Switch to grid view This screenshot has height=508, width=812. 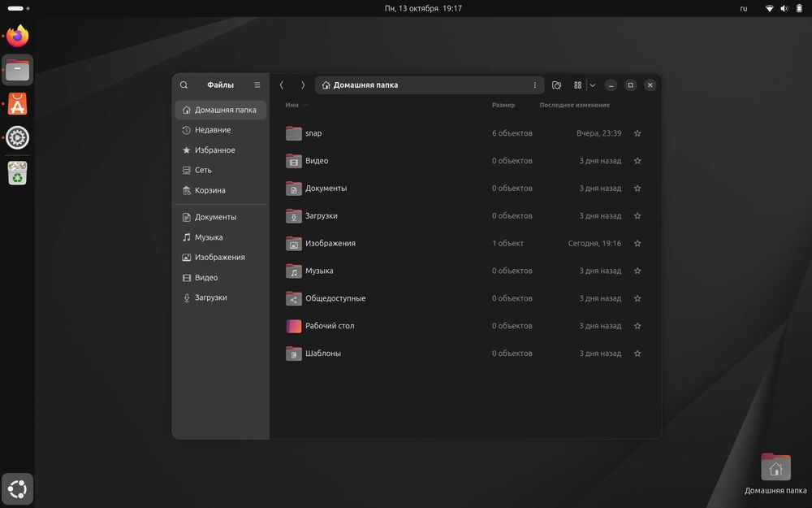coord(578,85)
